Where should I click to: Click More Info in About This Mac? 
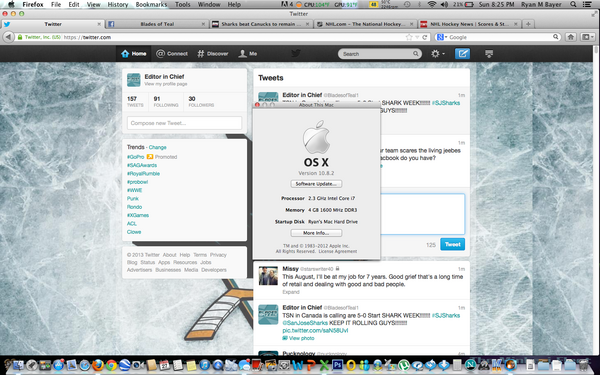click(316, 233)
